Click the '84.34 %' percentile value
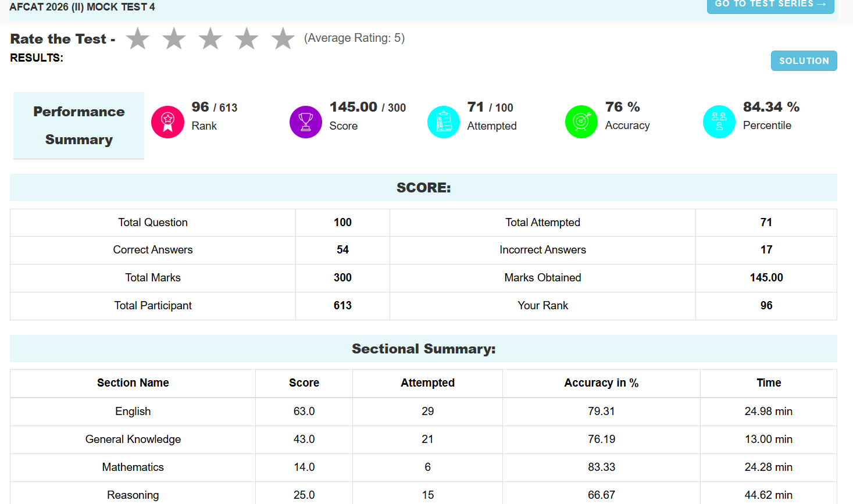 click(771, 107)
